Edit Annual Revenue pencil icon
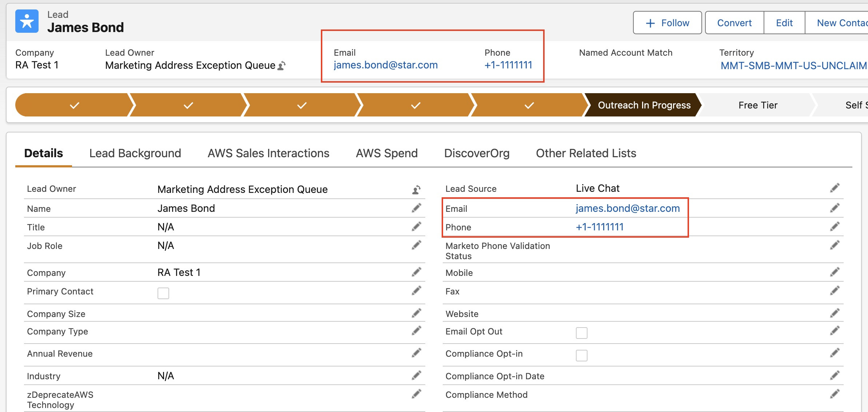This screenshot has width=868, height=412. [x=417, y=353]
